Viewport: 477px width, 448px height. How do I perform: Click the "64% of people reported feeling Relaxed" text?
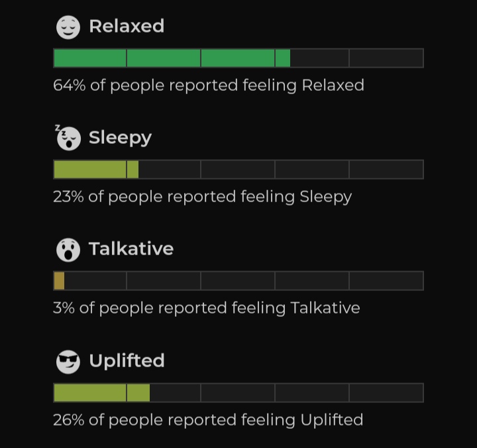(x=209, y=85)
